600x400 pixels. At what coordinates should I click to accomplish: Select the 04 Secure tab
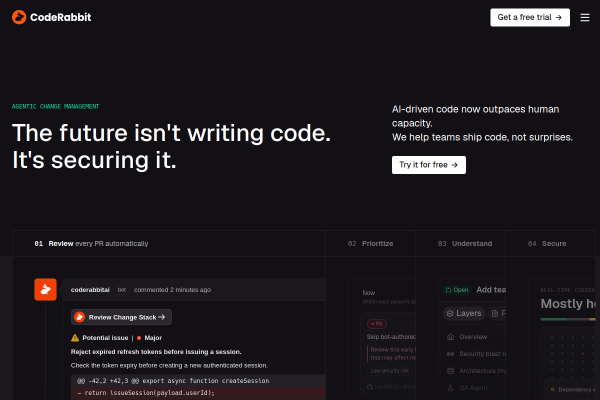tap(550, 244)
